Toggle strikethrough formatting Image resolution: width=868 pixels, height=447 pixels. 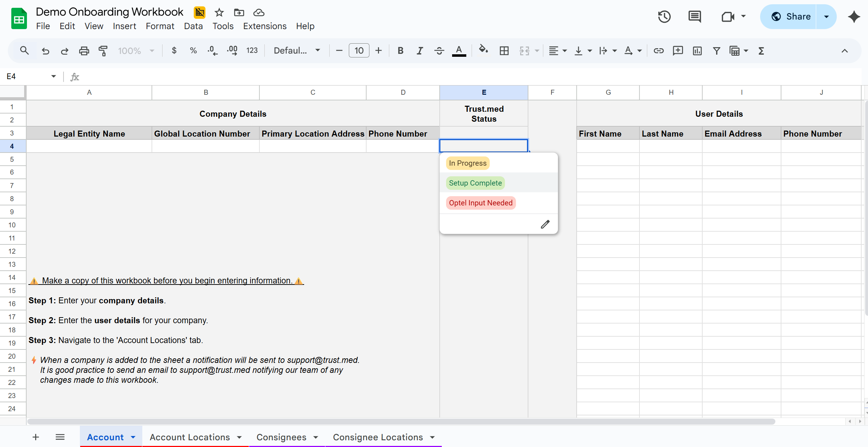439,51
